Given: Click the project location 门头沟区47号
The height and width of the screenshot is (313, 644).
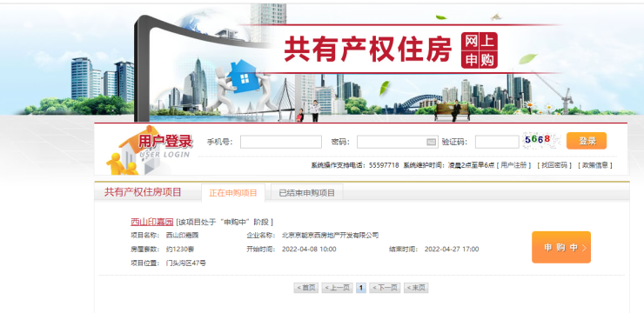Looking at the screenshot, I should (186, 263).
